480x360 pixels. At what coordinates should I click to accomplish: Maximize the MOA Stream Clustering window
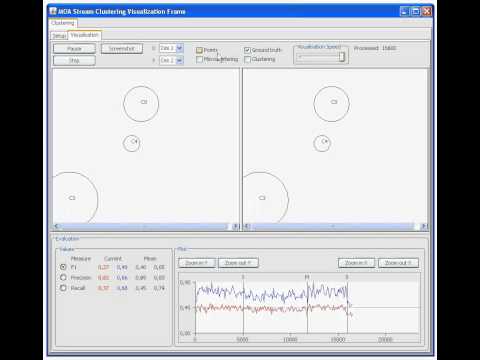[416, 12]
